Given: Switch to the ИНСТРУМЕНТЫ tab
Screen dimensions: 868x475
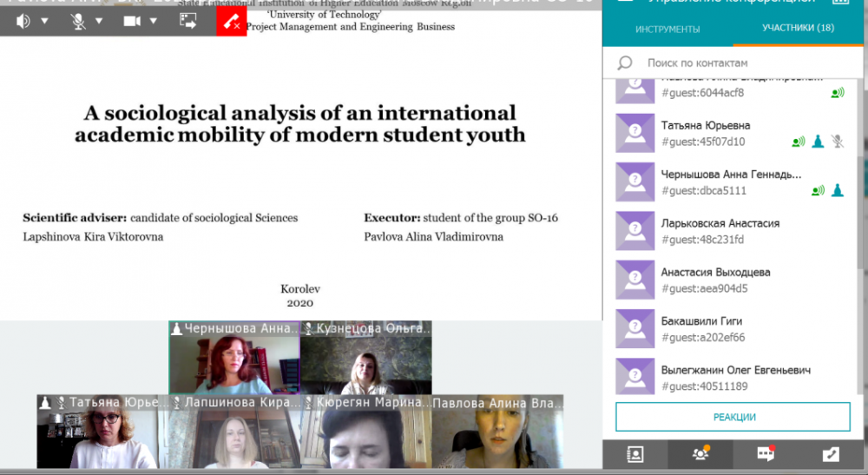Looking at the screenshot, I should pyautogui.click(x=667, y=29).
